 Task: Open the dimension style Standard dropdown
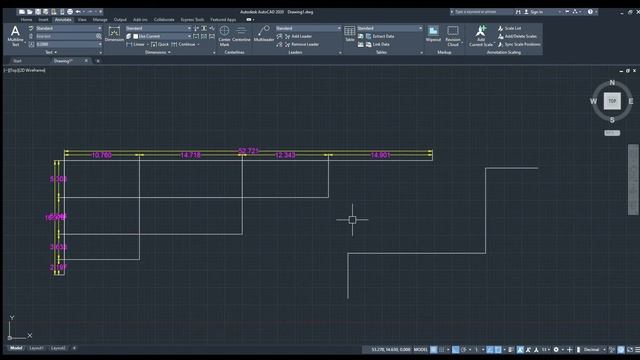158,28
